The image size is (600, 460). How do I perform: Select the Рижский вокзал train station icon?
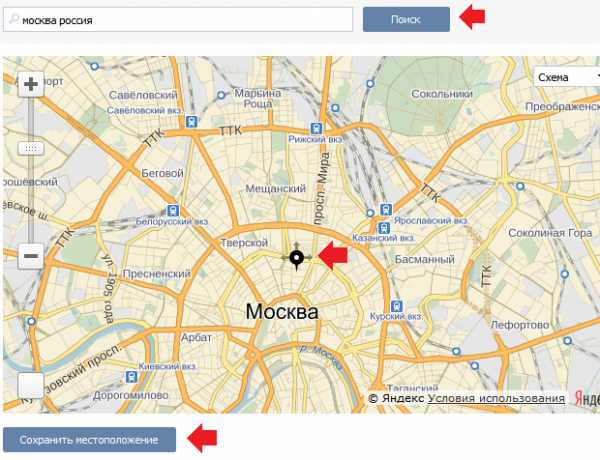coord(316,128)
